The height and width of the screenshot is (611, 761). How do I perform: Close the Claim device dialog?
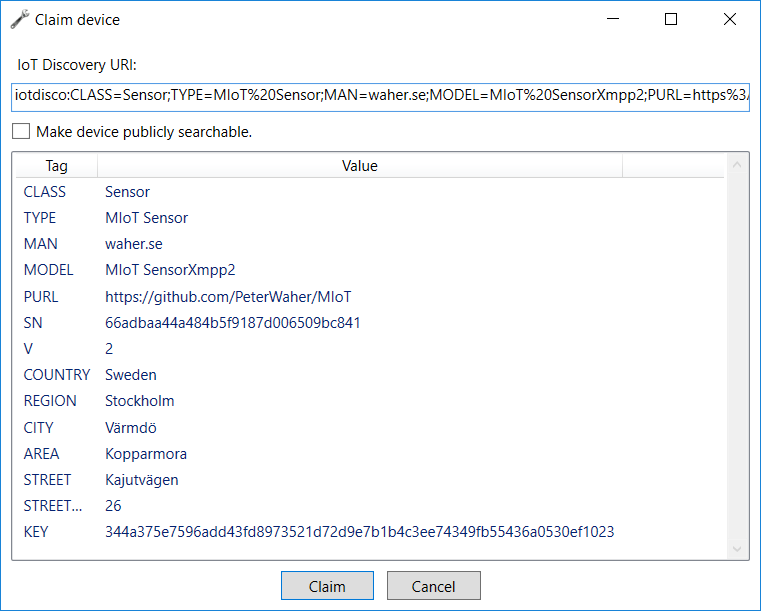point(730,19)
